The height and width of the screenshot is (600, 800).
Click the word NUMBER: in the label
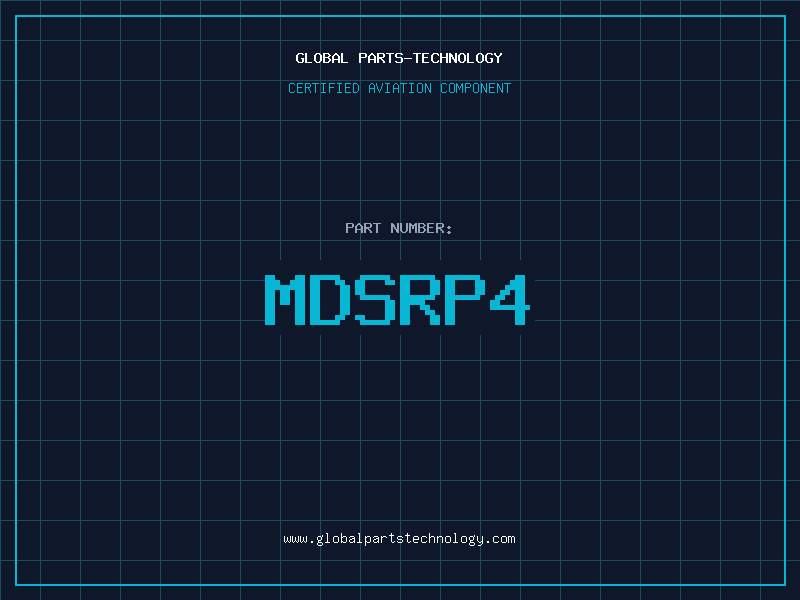(x=422, y=228)
